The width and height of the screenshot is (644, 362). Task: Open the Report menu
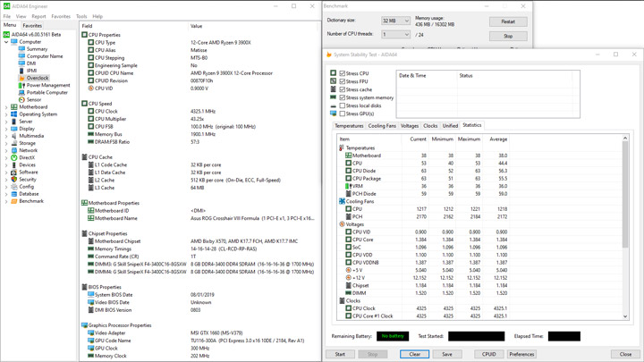[38, 16]
